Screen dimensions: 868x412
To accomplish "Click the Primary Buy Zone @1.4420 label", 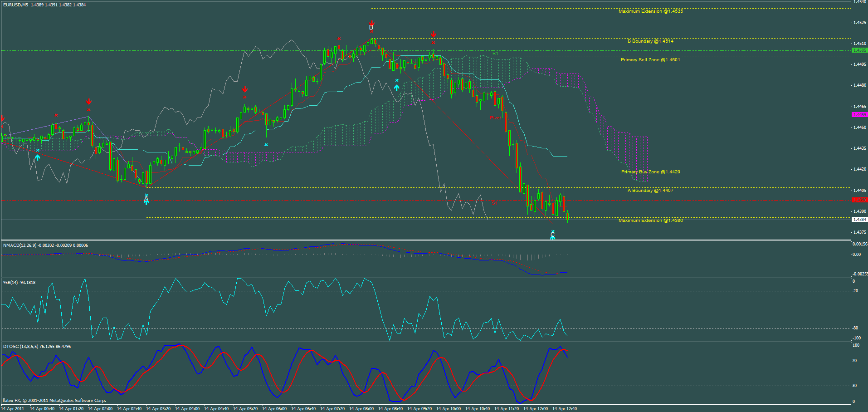I will [650, 172].
